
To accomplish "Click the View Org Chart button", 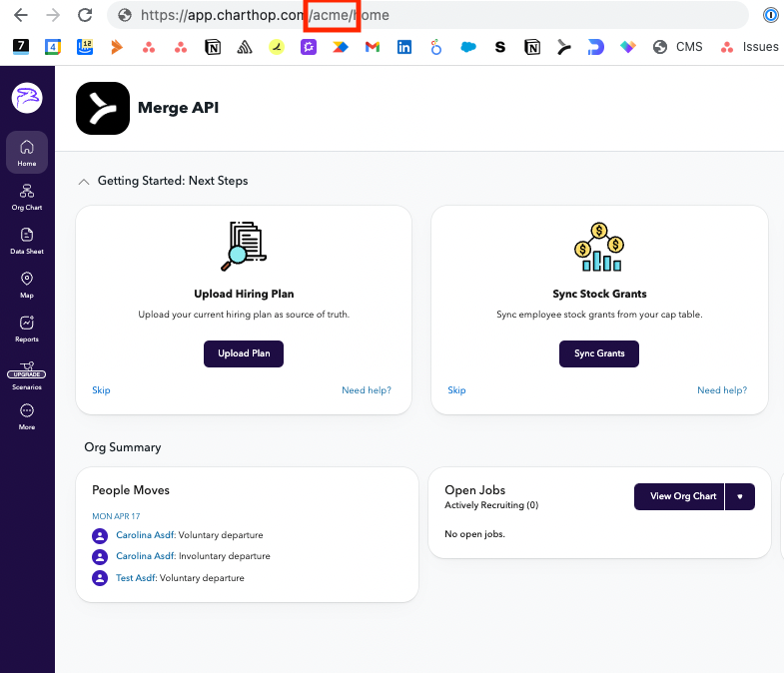I will [x=679, y=496].
